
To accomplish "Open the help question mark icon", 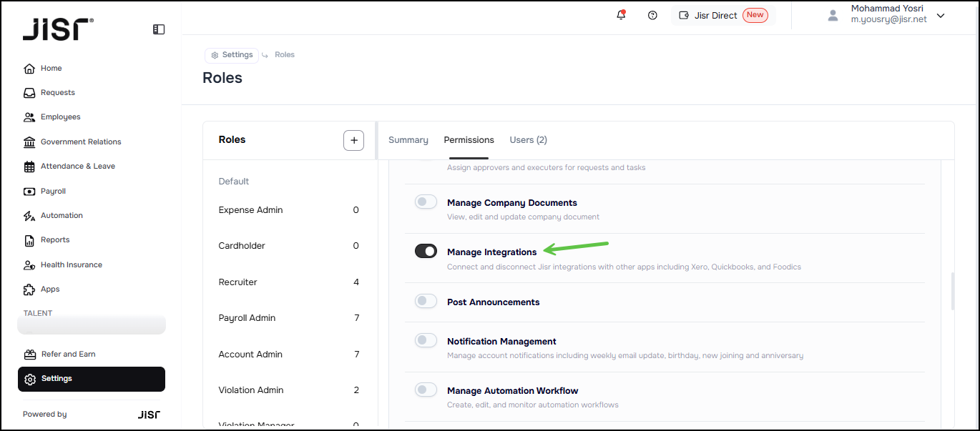I will [652, 15].
